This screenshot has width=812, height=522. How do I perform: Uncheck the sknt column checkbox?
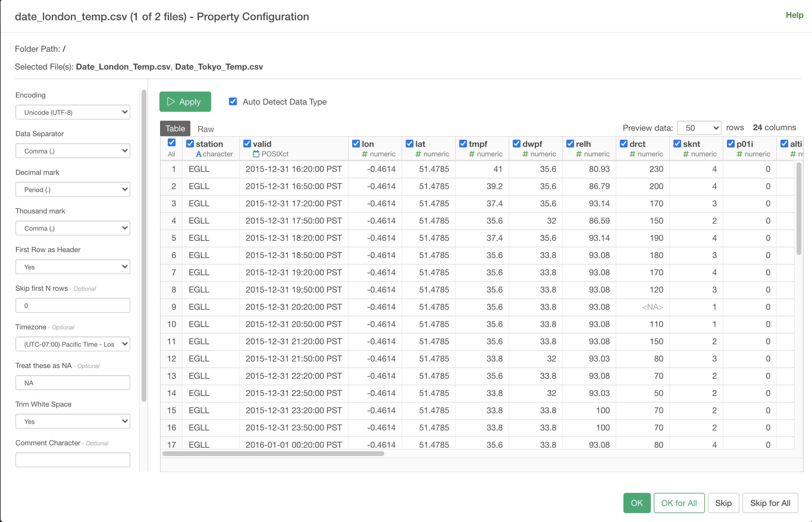tap(677, 144)
